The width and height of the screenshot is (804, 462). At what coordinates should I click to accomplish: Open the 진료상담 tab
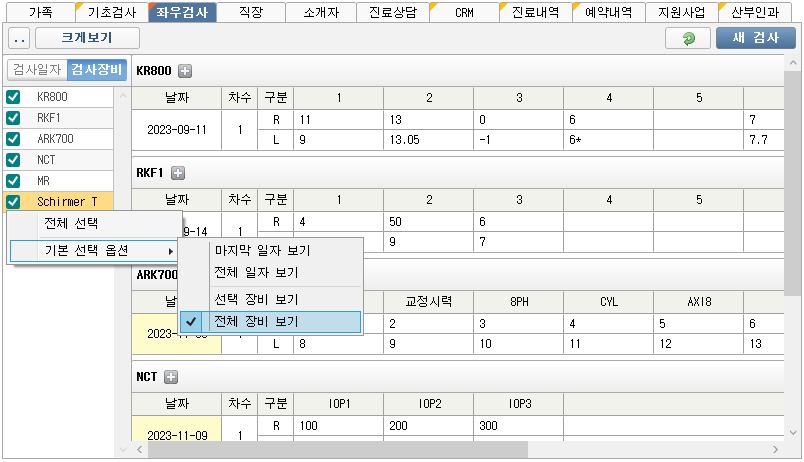coord(392,12)
